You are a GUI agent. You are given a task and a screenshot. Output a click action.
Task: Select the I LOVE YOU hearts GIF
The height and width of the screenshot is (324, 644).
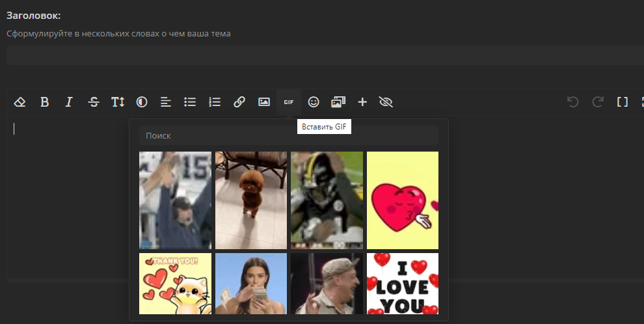tap(403, 284)
